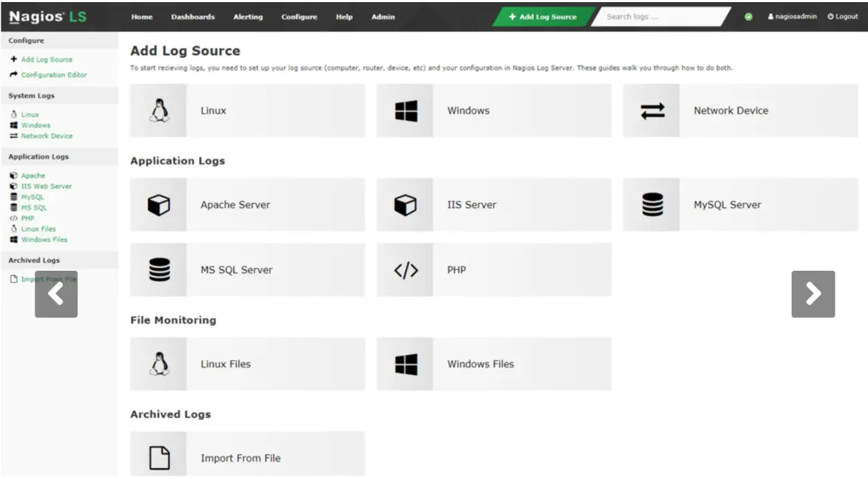The width and height of the screenshot is (868, 479).
Task: Click the Windows icon beside sidebar Windows
Action: (x=14, y=126)
